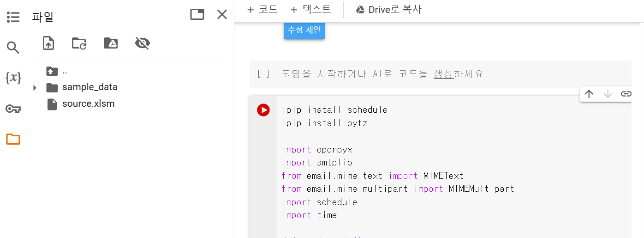Upload a file to session storage
The width and height of the screenshot is (644, 238).
tap(48, 43)
